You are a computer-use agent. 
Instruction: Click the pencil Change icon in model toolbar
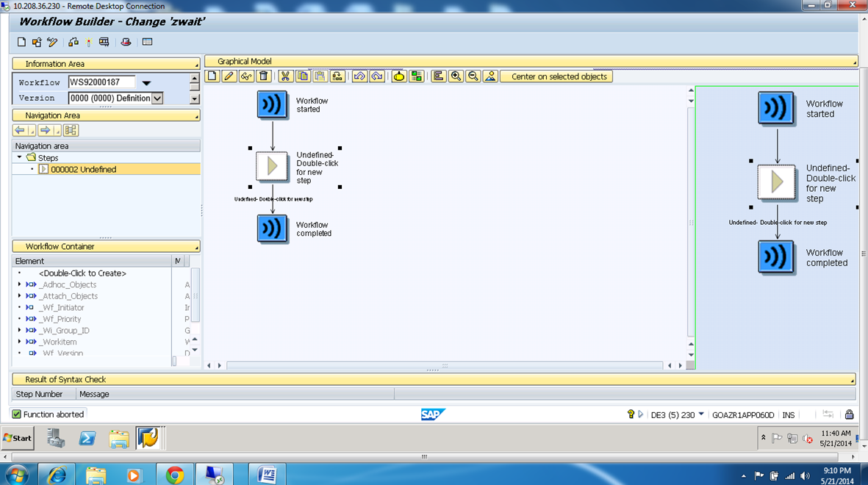point(229,76)
